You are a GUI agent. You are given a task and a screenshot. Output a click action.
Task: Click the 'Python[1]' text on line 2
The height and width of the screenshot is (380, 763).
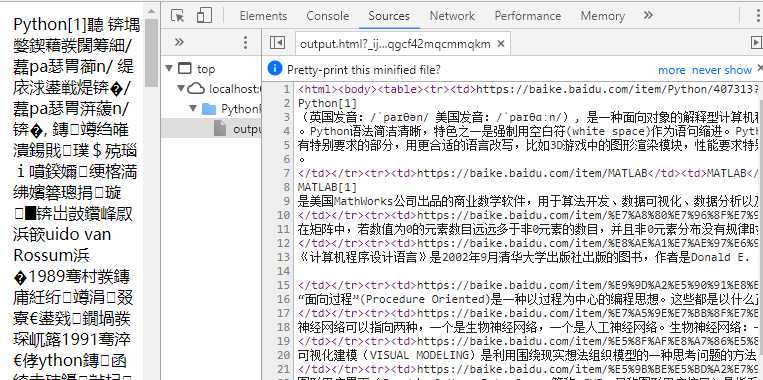tap(327, 103)
